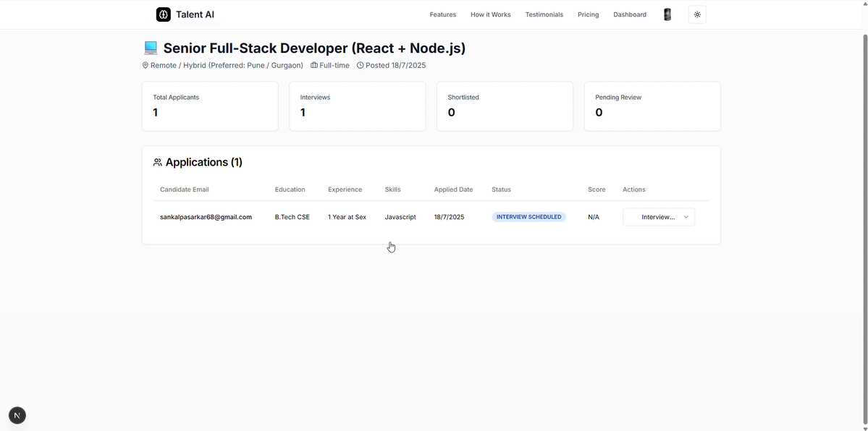Go to the Features nav item
Image resolution: width=868 pixels, height=431 pixels.
(x=443, y=14)
